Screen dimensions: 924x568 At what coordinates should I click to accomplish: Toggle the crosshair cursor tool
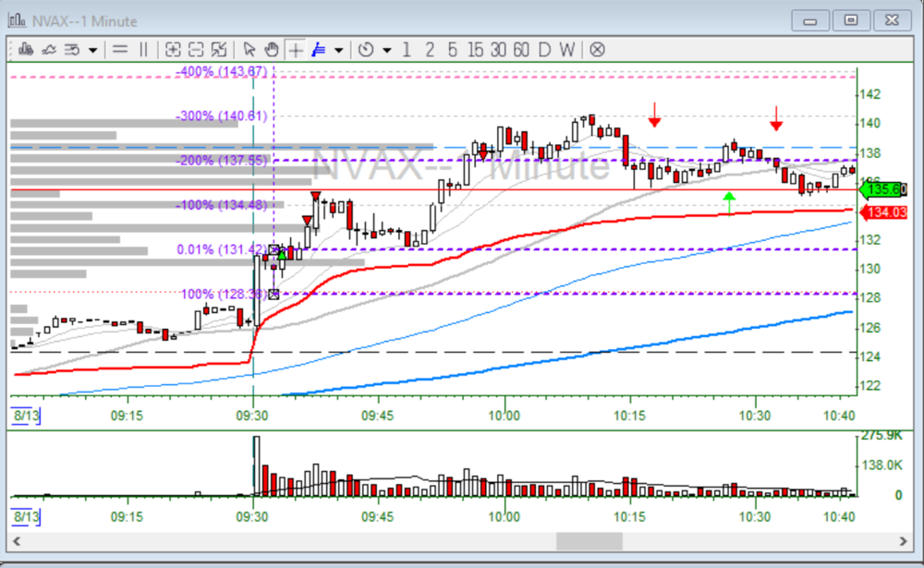coord(295,50)
